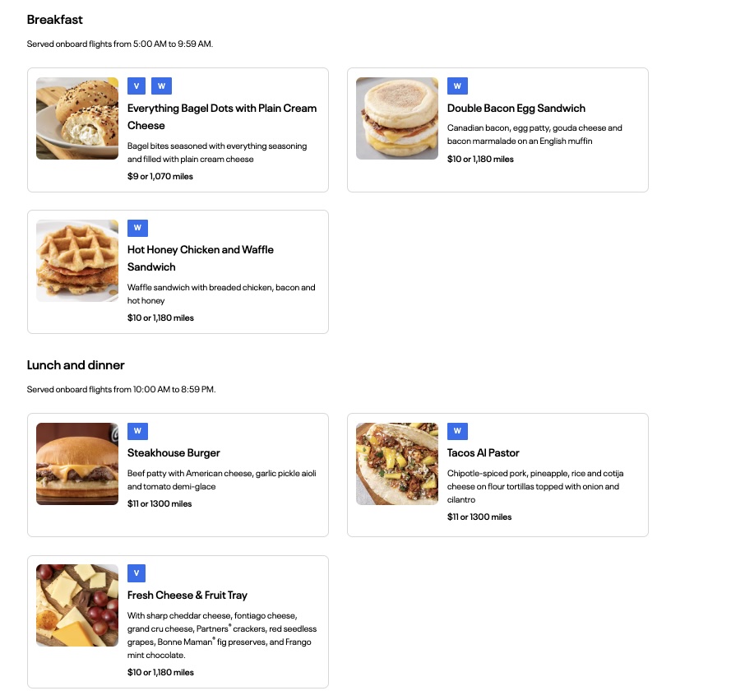Open the Everything Bagel Dots photo

(x=77, y=118)
